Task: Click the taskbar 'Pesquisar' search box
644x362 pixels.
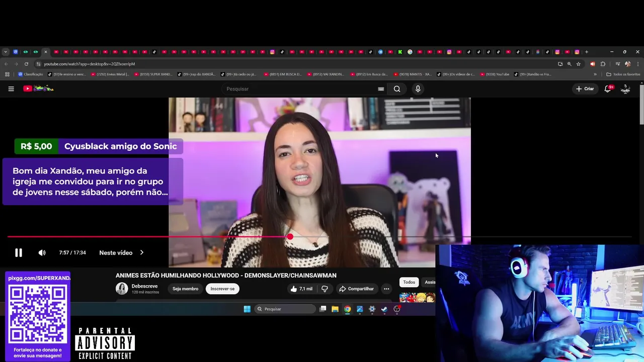Action: pyautogui.click(x=285, y=309)
